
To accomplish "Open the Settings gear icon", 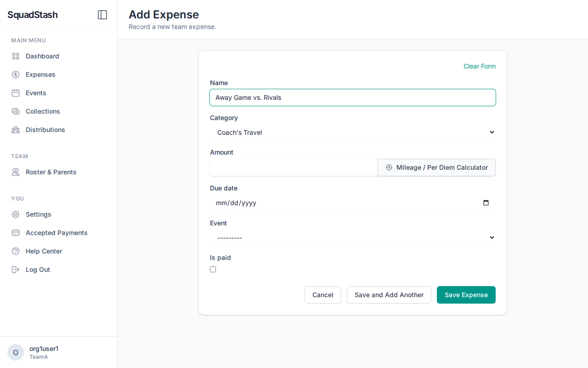I will coord(15,214).
